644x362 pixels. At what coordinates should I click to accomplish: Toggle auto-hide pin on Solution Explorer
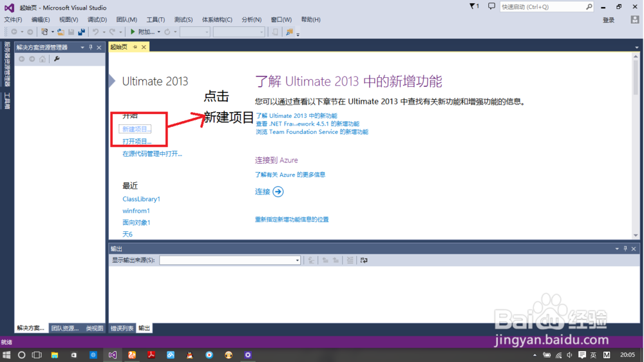pyautogui.click(x=91, y=47)
